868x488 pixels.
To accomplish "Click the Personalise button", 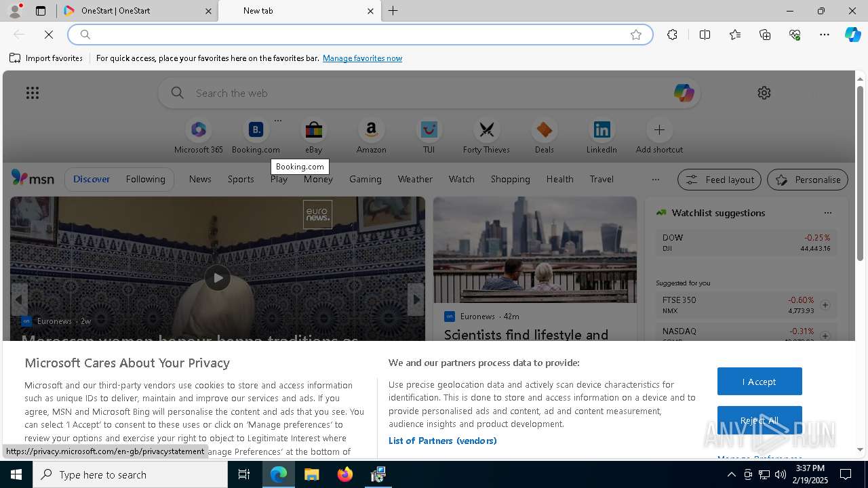I will (808, 180).
